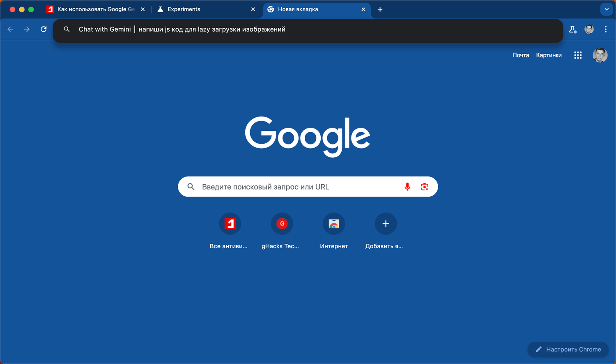616x364 pixels.
Task: Open the Chrome profile avatar in toolbar
Action: coord(589,29)
